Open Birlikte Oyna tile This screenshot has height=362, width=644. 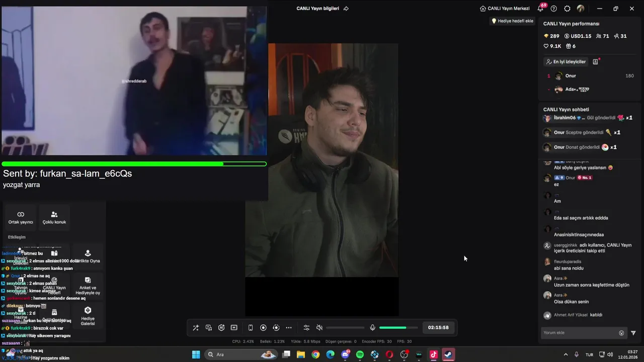pyautogui.click(x=88, y=257)
